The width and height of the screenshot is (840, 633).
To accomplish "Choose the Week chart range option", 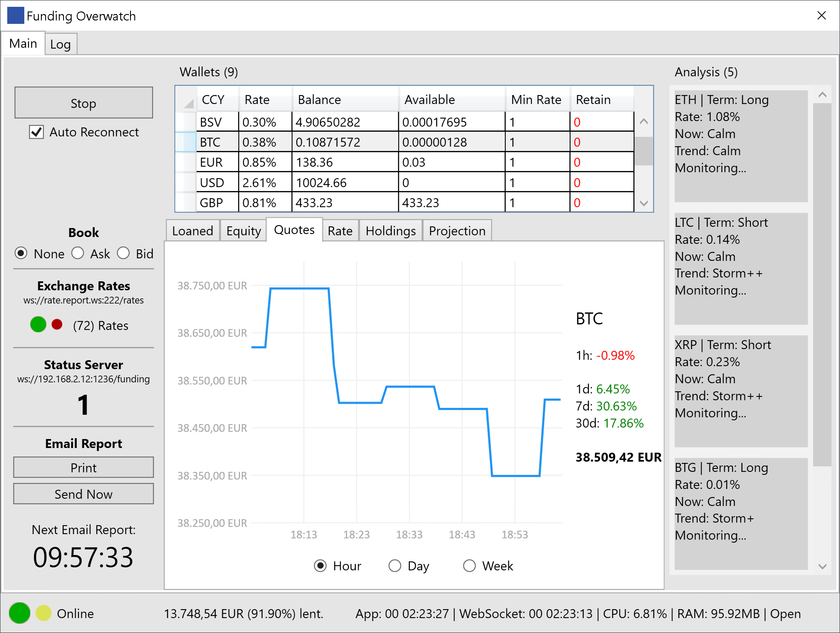I will click(469, 566).
